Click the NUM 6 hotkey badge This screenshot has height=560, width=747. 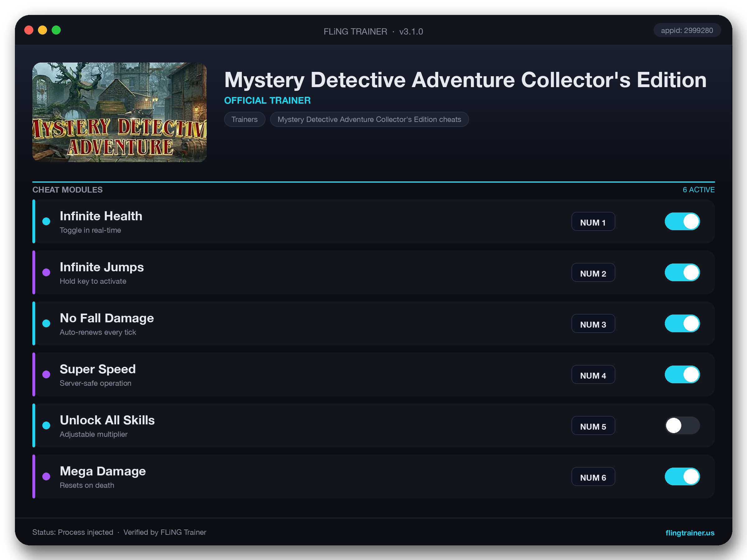593,476
